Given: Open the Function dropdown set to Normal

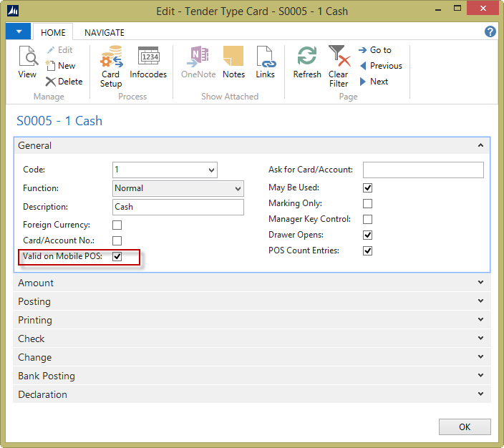Looking at the screenshot, I should pos(178,189).
